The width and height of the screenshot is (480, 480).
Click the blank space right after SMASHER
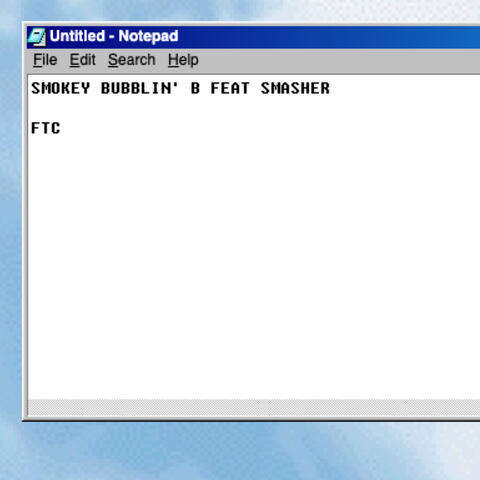pyautogui.click(x=405, y=88)
